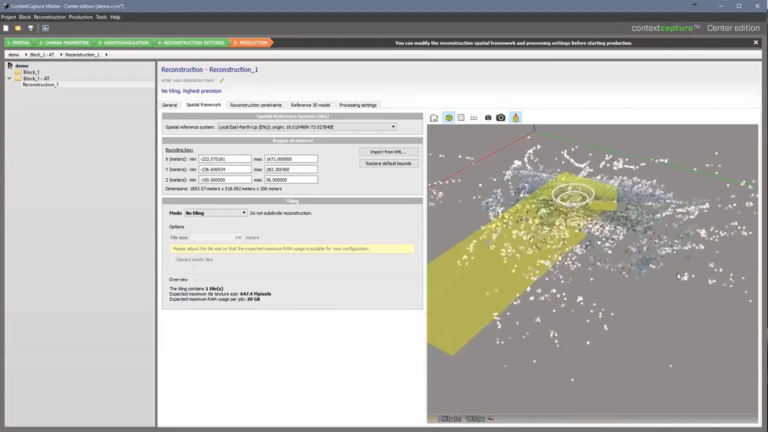Open the Spatial reference system dropdown
The image size is (768, 432).
pyautogui.click(x=307, y=127)
